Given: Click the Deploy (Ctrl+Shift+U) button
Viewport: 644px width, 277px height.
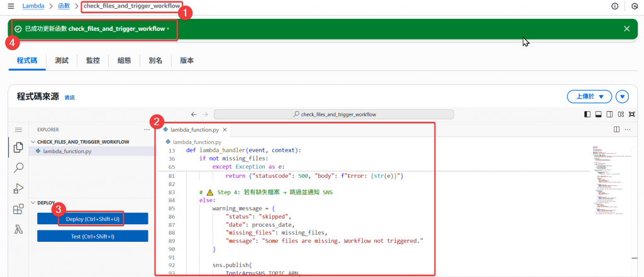Looking at the screenshot, I should (92, 219).
